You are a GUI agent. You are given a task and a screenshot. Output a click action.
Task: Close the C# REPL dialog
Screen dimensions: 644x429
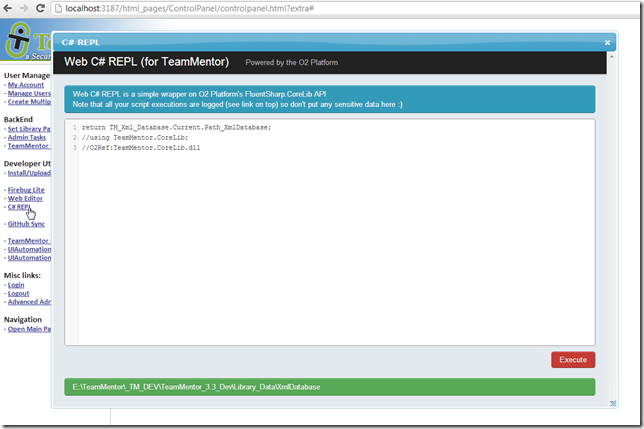pos(607,43)
